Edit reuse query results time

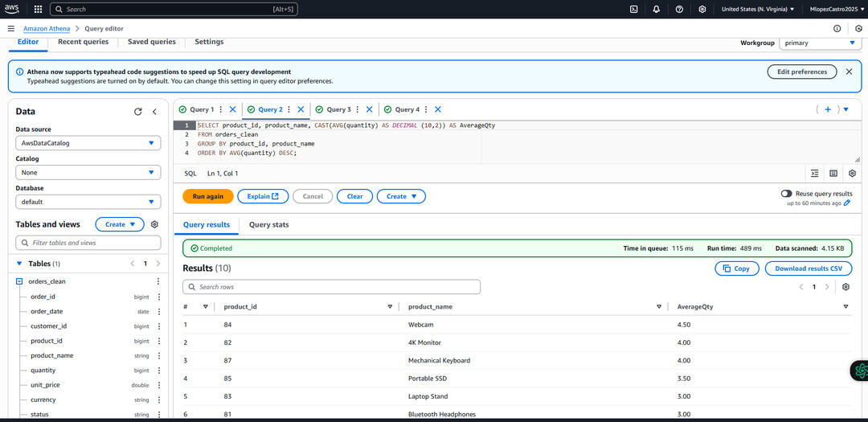pyautogui.click(x=847, y=203)
